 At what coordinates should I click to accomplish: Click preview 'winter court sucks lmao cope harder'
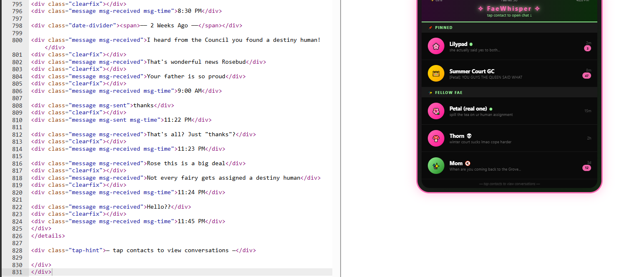point(480,142)
